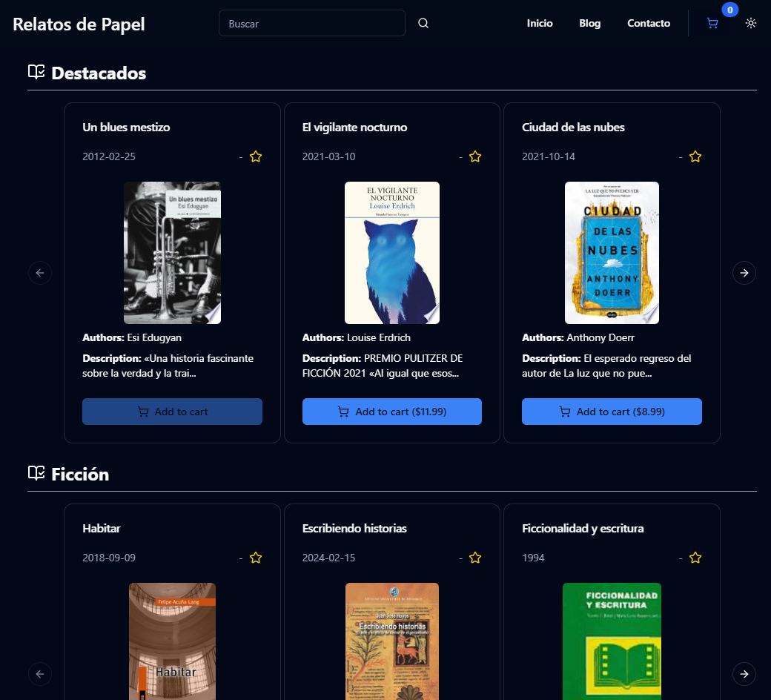771x700 pixels.
Task: Focus the Buscar search field
Action: point(312,23)
